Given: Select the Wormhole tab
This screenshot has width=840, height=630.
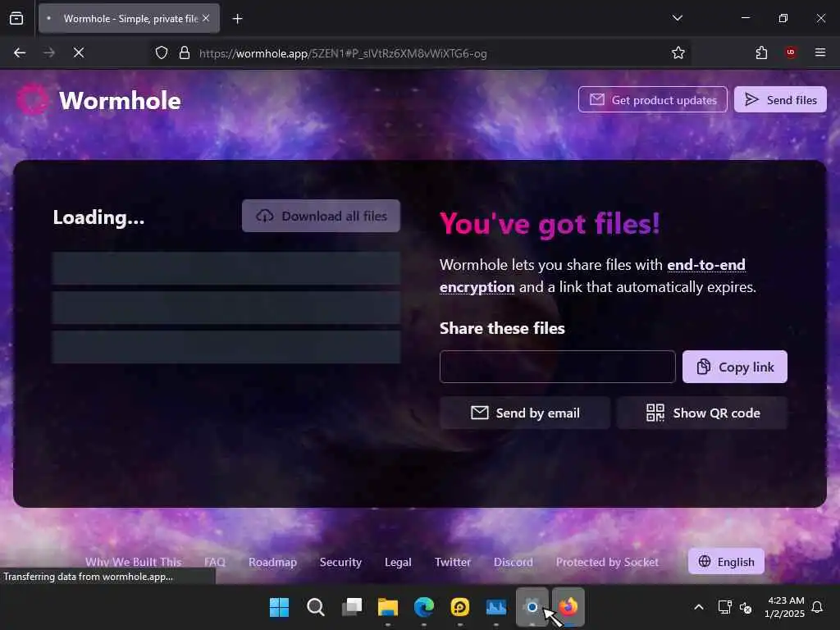Looking at the screenshot, I should pos(129,18).
